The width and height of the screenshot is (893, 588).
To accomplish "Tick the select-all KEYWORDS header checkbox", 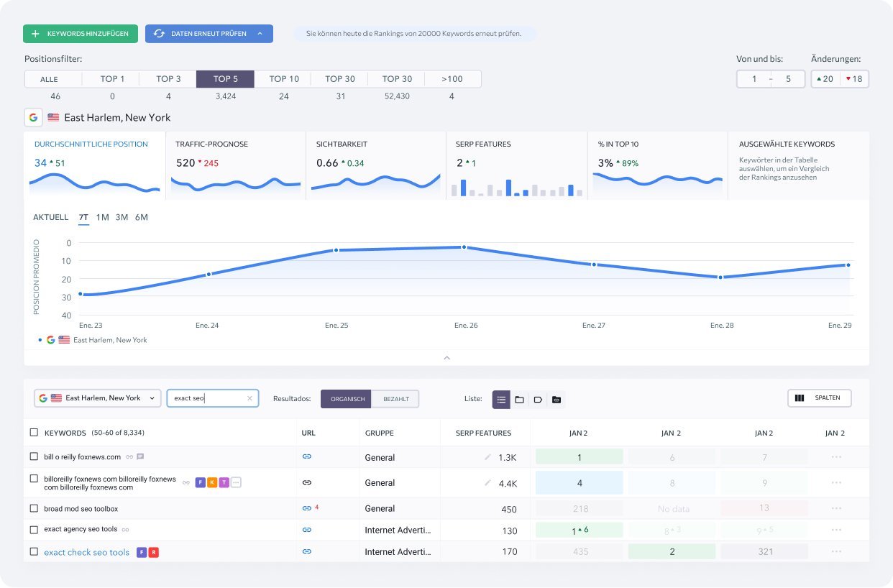I will (x=34, y=433).
